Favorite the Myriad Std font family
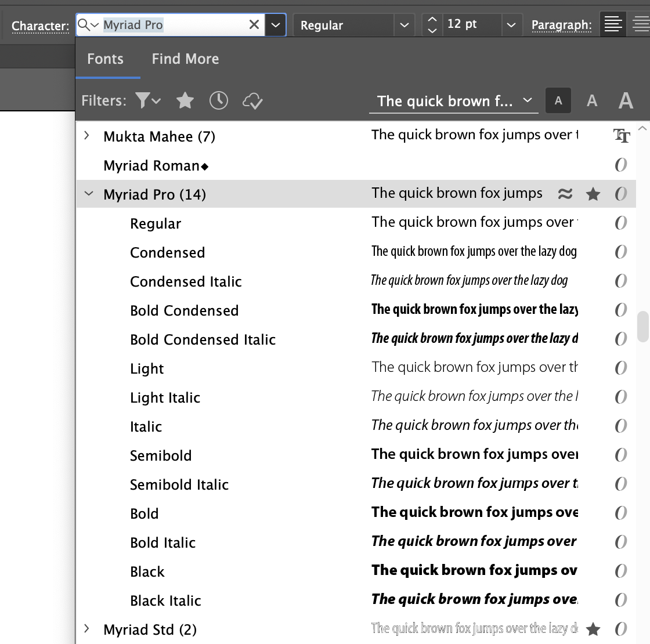This screenshot has height=644, width=650. click(593, 629)
